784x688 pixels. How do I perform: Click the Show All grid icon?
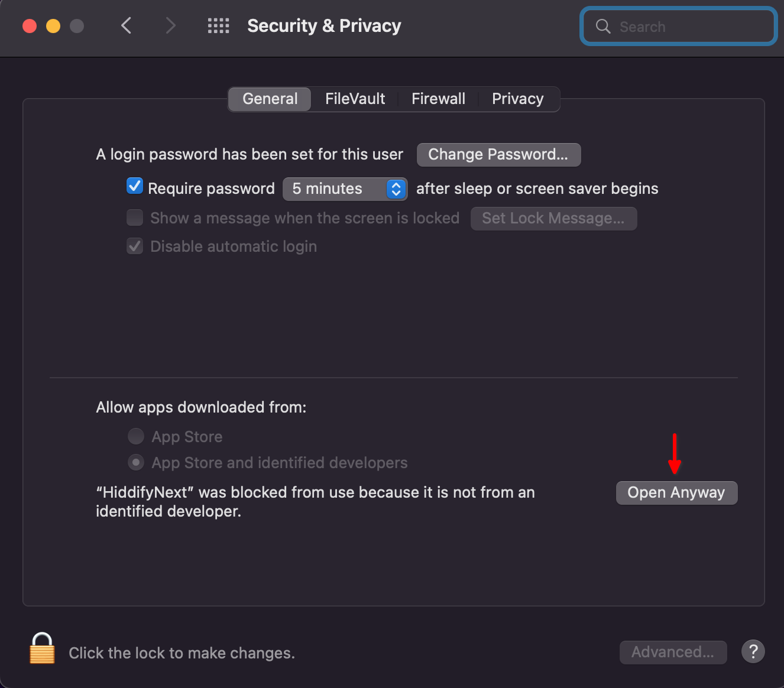click(x=218, y=25)
